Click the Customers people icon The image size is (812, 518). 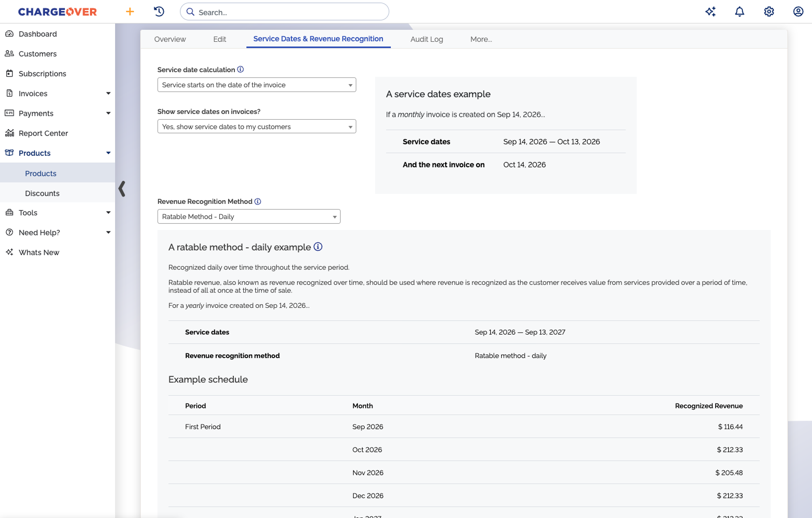click(x=9, y=54)
